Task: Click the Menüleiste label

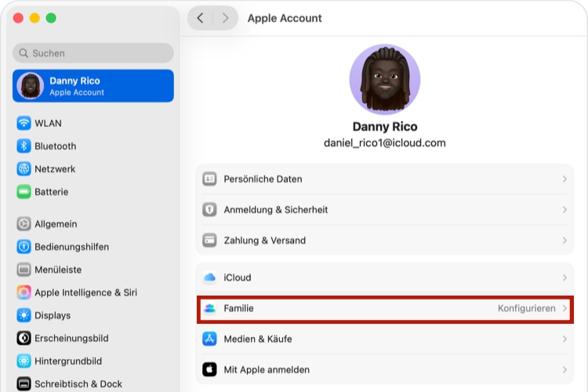Action: pyautogui.click(x=58, y=270)
